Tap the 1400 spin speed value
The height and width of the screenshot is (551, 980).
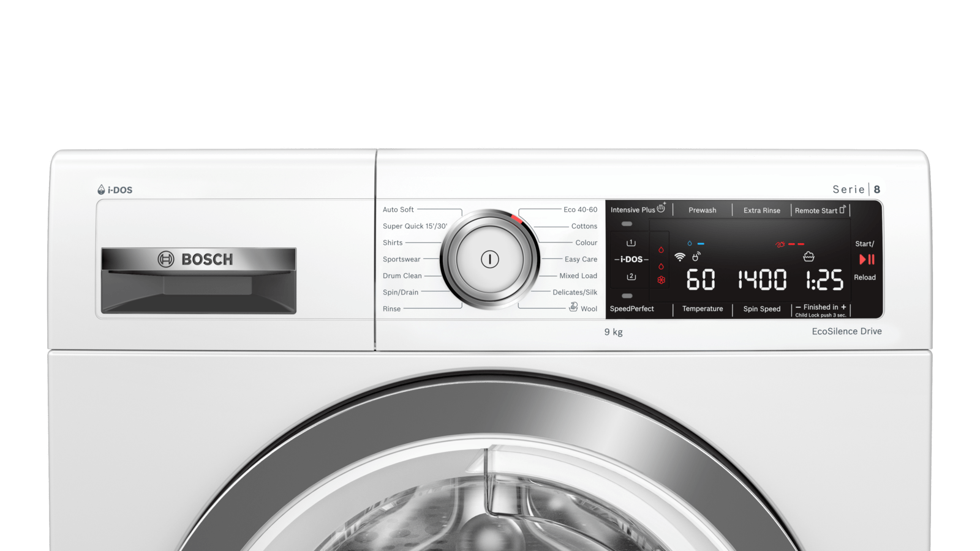[763, 280]
